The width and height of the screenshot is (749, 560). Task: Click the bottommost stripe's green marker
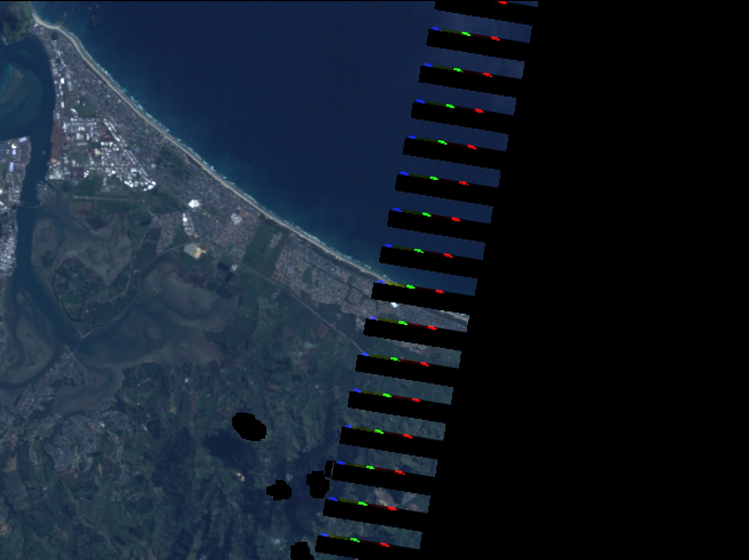coord(354,539)
